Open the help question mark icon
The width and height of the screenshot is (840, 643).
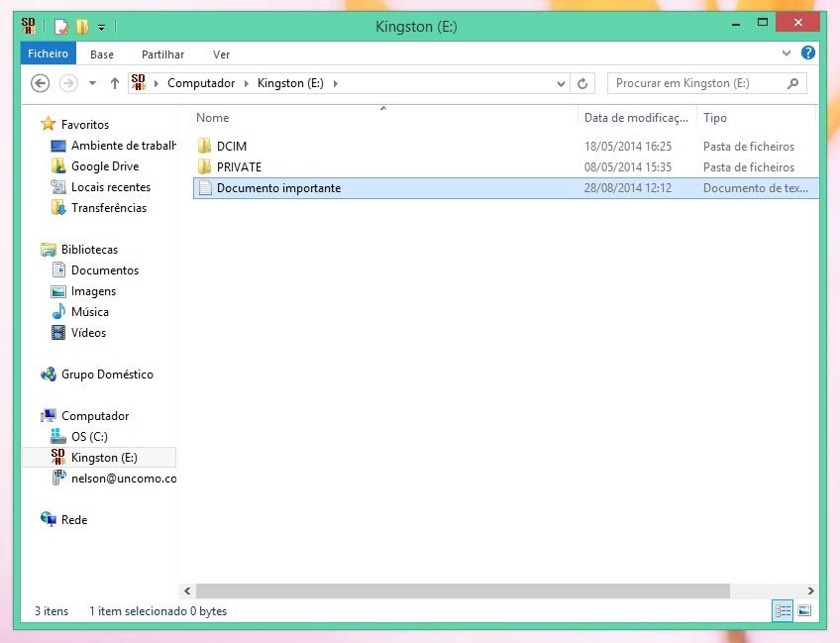point(808,54)
